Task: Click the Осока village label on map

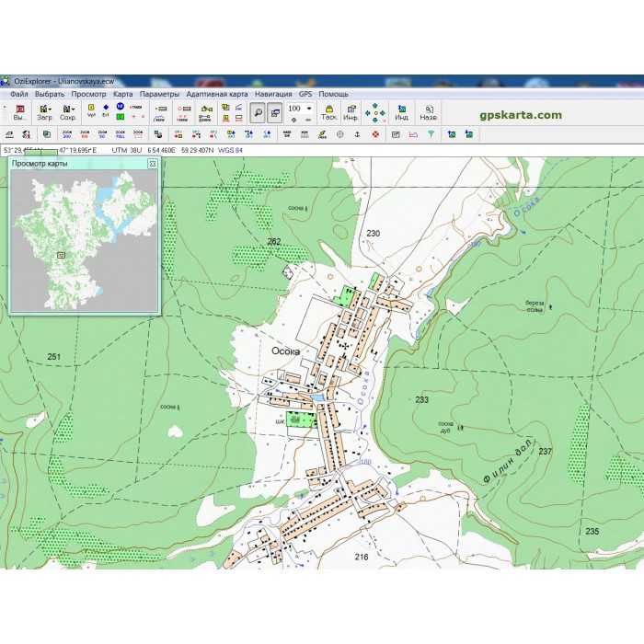Action: (x=286, y=351)
